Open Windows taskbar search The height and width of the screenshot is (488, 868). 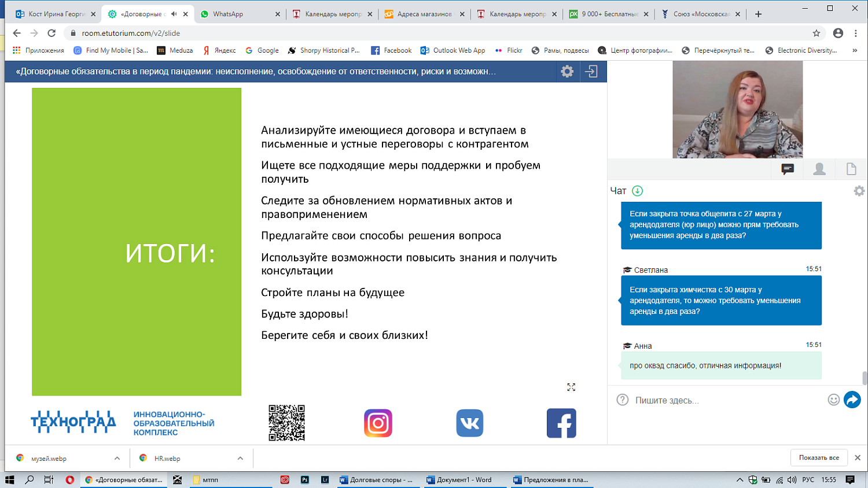(29, 479)
